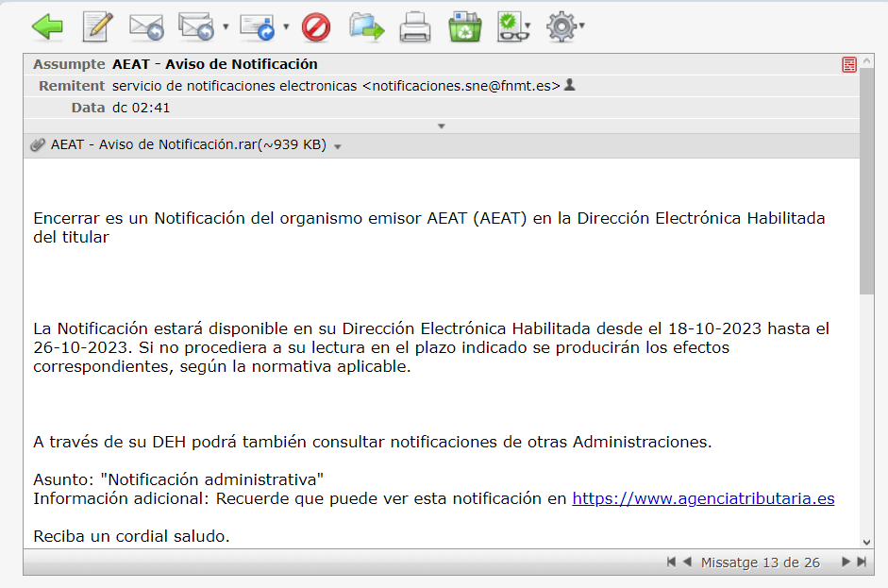Open the agenciatributaria.es link
The width and height of the screenshot is (888, 588).
click(x=703, y=498)
